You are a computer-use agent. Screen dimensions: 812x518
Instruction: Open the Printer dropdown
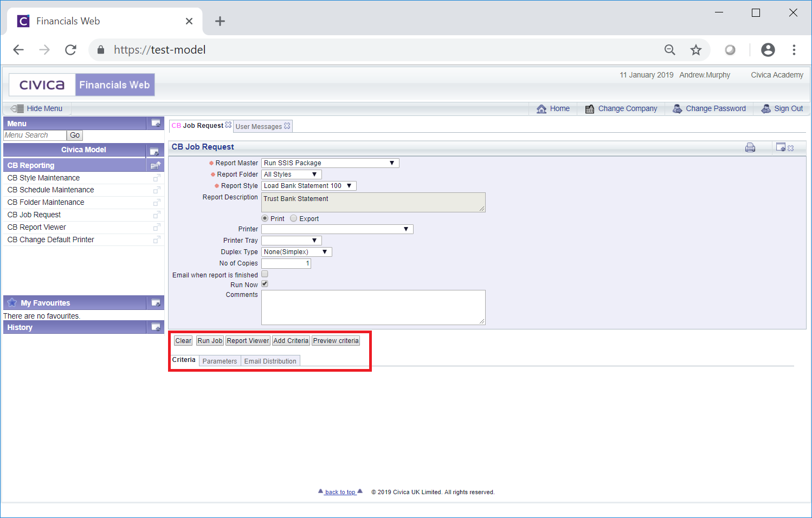(x=337, y=229)
